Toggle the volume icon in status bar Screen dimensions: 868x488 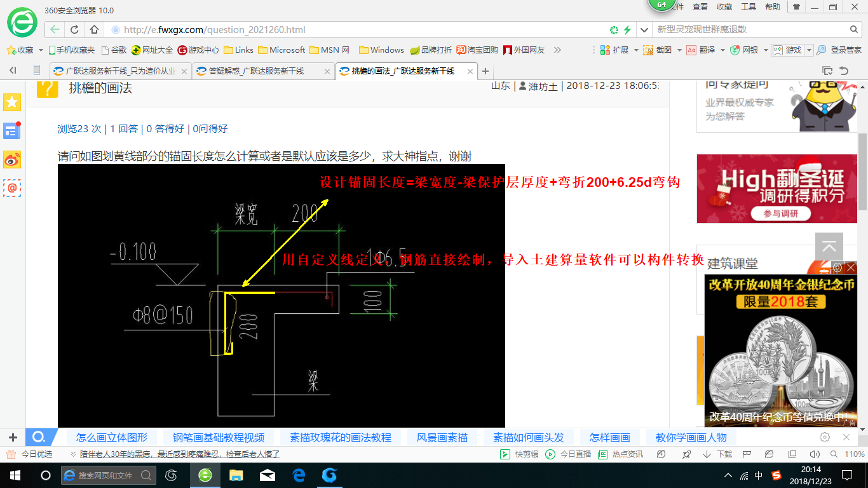(x=815, y=454)
